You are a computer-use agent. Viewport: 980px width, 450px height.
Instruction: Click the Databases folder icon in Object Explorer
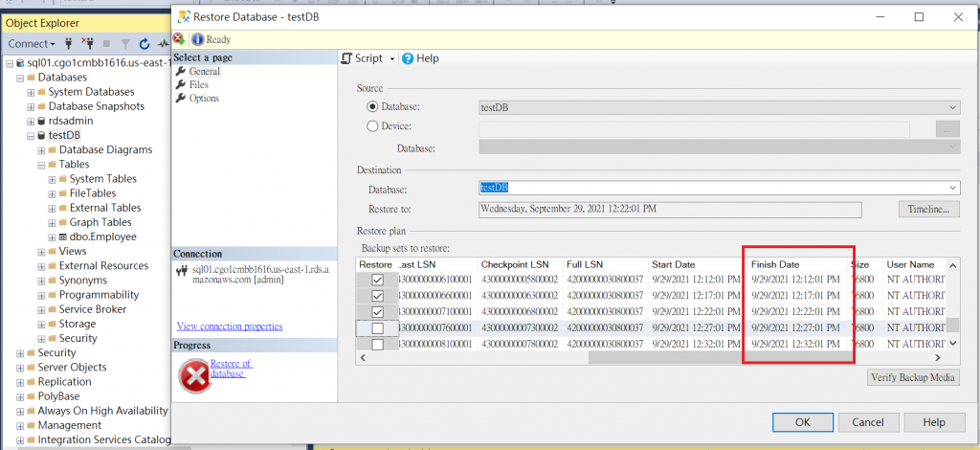pos(32,78)
